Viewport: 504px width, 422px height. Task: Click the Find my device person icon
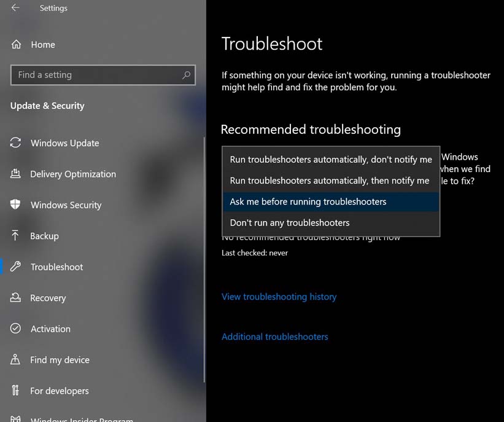(15, 359)
